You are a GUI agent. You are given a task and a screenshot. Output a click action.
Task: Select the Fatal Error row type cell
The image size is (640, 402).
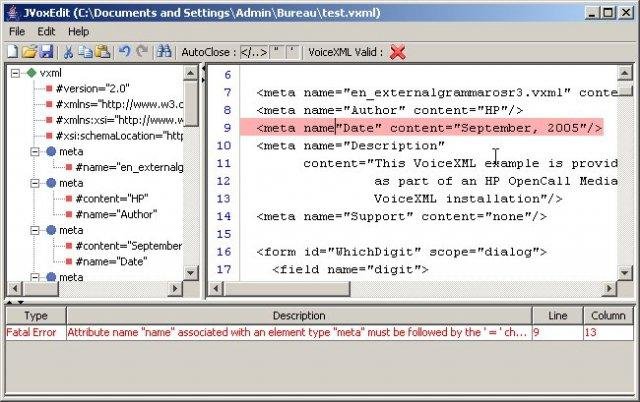[36, 332]
